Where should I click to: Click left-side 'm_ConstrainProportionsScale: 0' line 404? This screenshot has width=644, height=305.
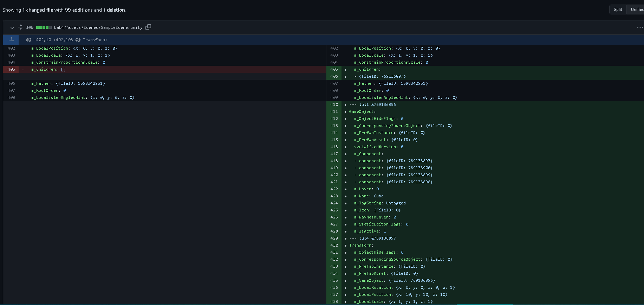click(x=68, y=62)
